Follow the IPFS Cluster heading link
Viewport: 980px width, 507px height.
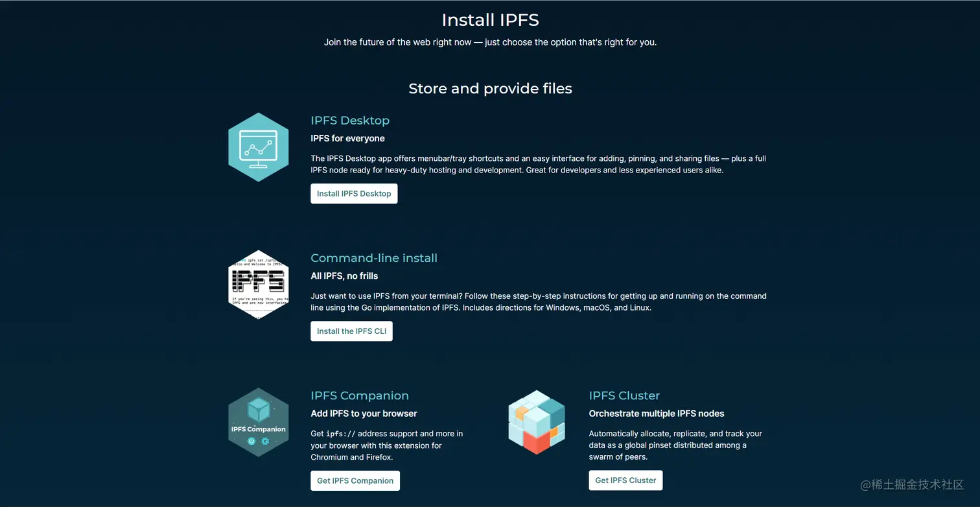click(x=624, y=395)
